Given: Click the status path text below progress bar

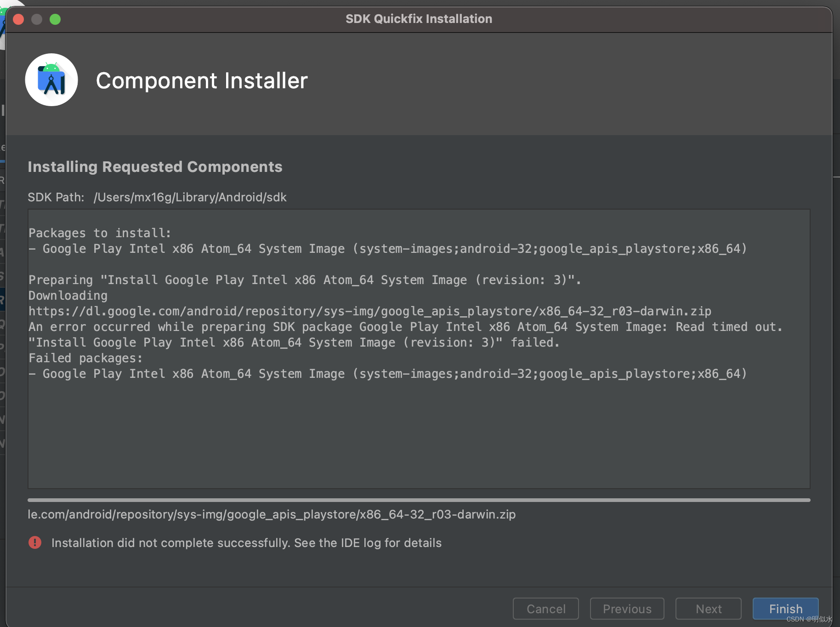Looking at the screenshot, I should point(272,514).
